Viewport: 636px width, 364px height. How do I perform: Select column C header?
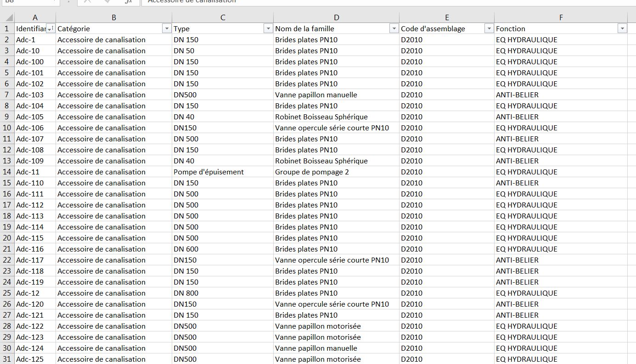pos(223,17)
